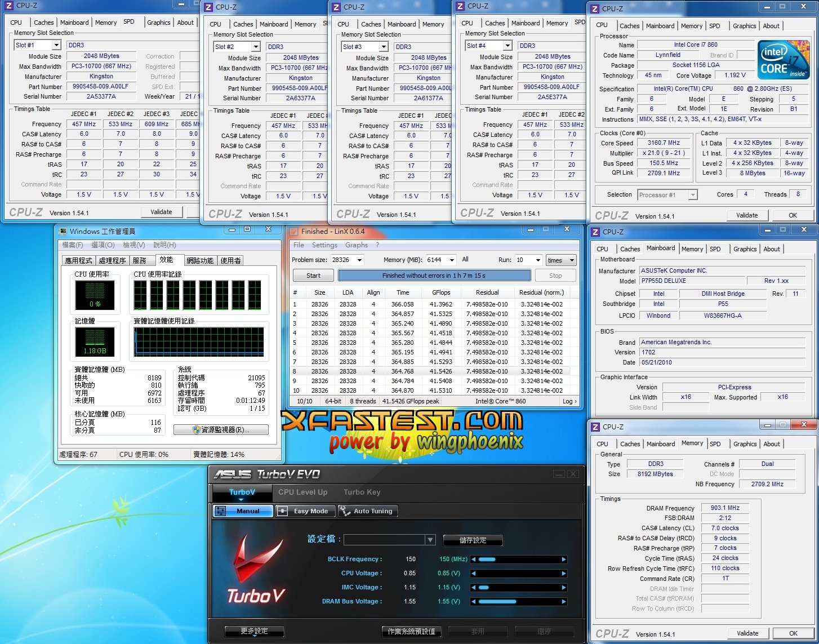Image resolution: width=819 pixels, height=644 pixels.
Task: Launch Auto Tuning wrench icon button in TurboV
Action: (367, 511)
